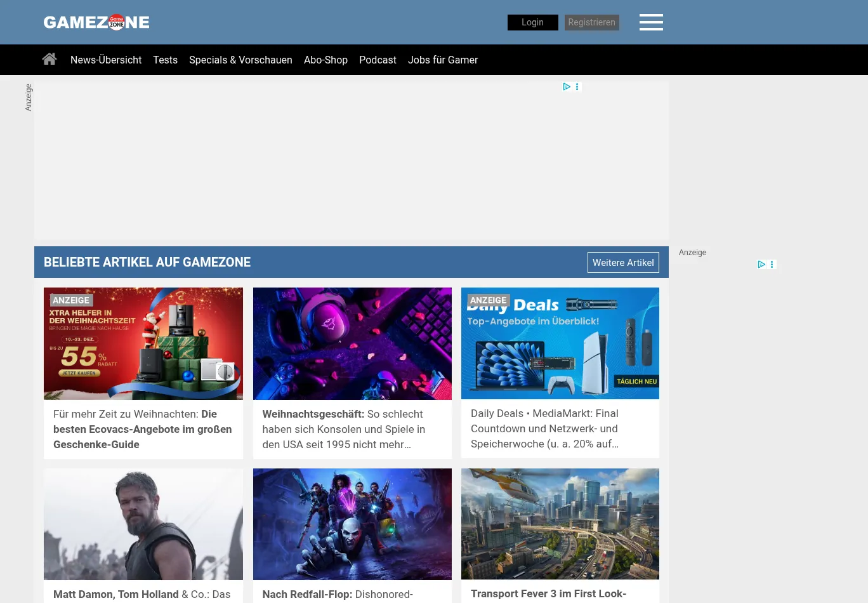Click the AdChoices icon on the sidebar ad
This screenshot has height=603, width=868.
tap(761, 264)
